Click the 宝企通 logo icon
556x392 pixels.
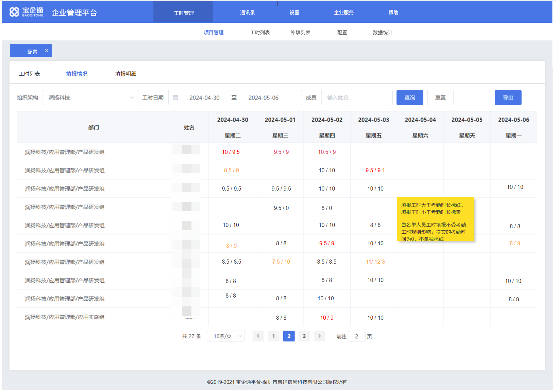[14, 12]
